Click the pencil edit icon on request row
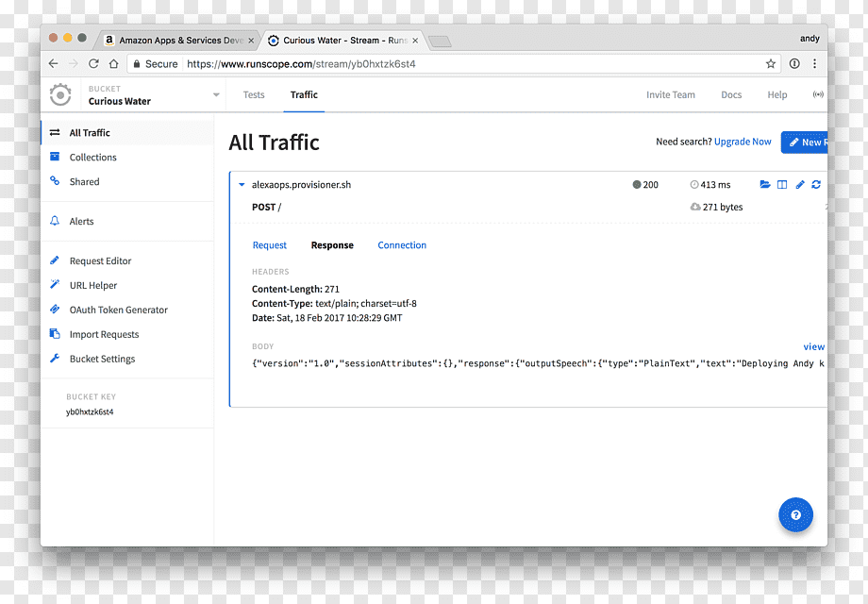Screen dimensions: 868x604 tap(800, 184)
